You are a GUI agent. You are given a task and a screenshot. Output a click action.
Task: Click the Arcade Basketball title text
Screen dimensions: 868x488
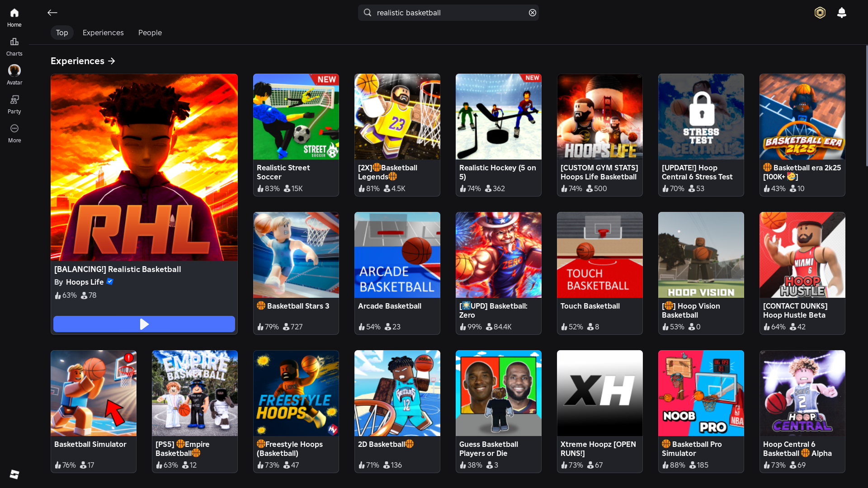pos(390,306)
